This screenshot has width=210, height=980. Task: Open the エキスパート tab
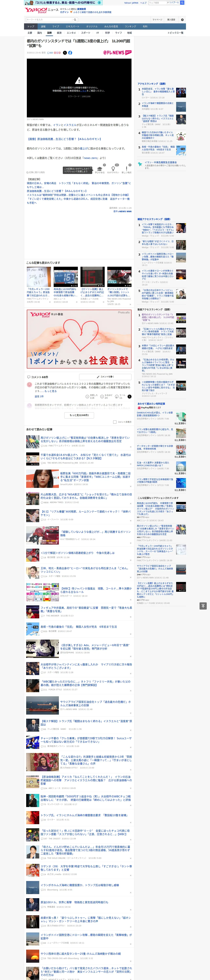click(x=72, y=26)
